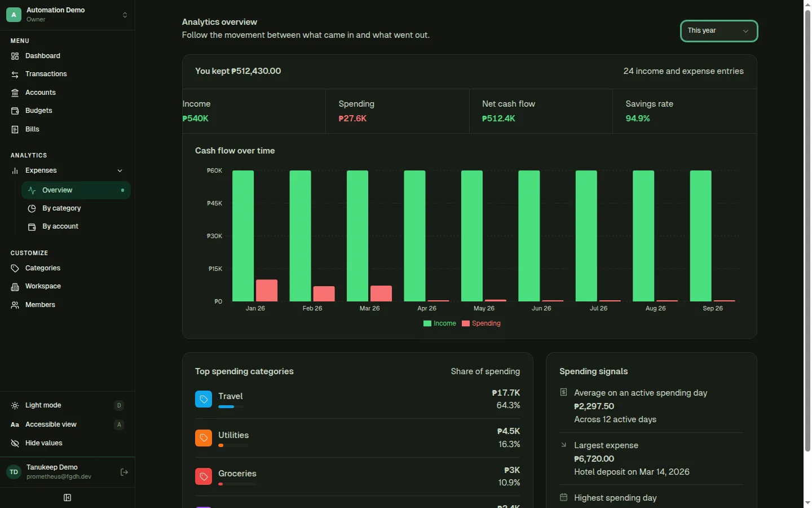The height and width of the screenshot is (508, 812).
Task: Collapse the Expenses section chevron
Action: click(x=120, y=170)
